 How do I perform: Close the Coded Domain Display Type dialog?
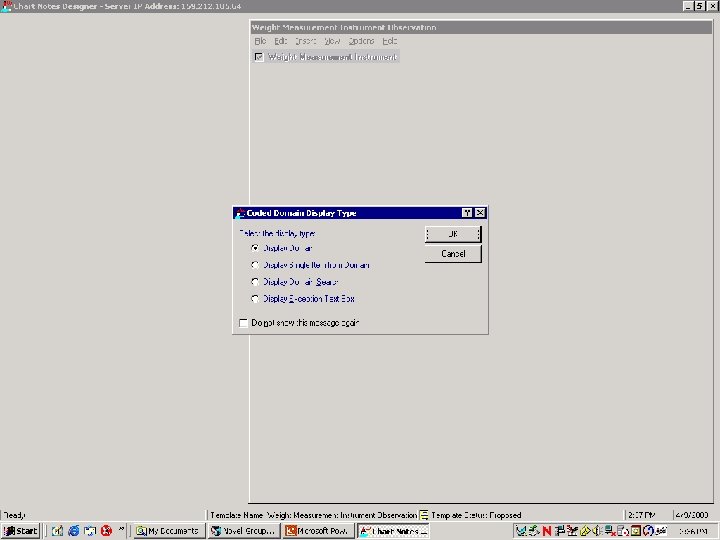click(480, 213)
